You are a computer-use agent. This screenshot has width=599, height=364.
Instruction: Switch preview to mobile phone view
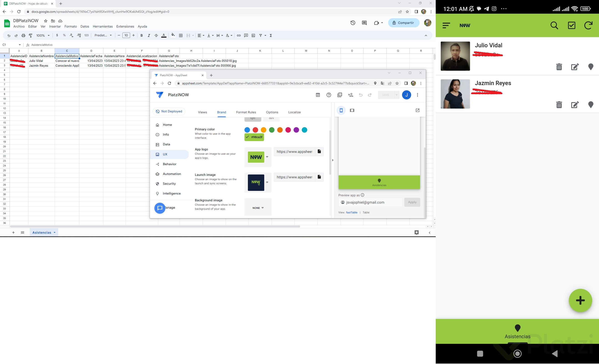coord(341,110)
